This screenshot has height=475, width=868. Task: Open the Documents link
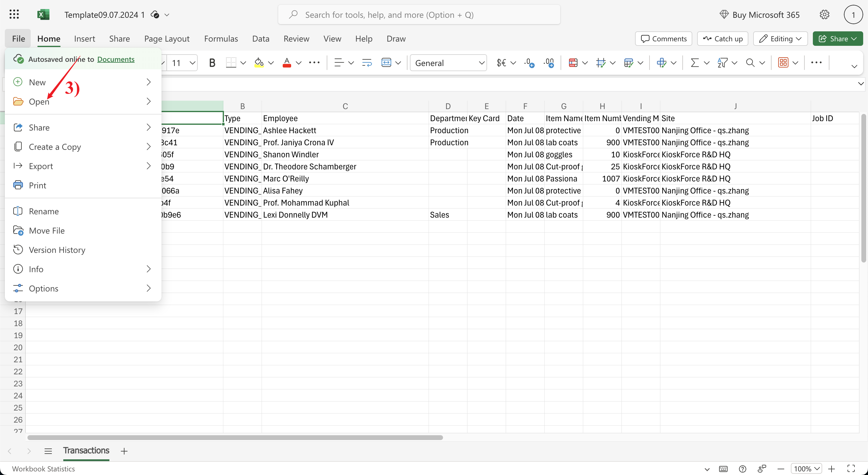point(116,59)
